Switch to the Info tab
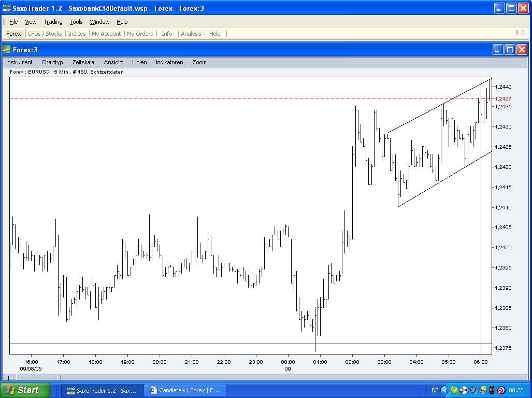Viewport: 532px width, 398px height. pyautogui.click(x=167, y=34)
